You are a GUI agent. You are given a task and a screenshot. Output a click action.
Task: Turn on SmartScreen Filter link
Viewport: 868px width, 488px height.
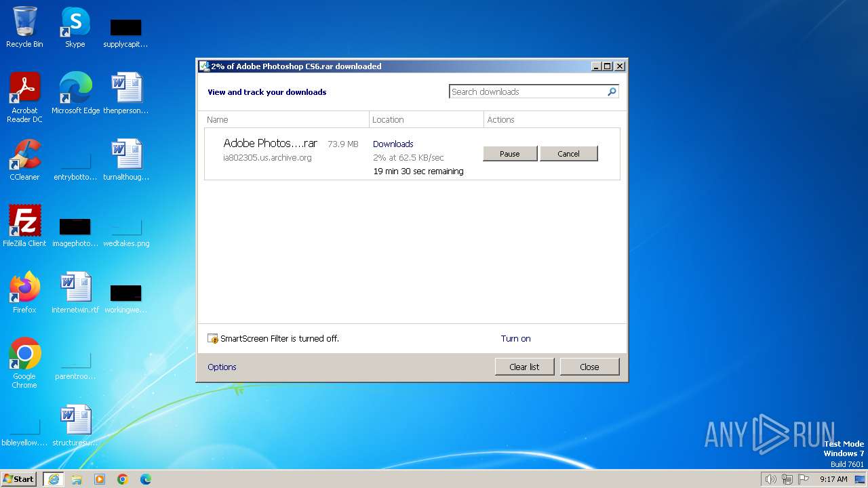click(515, 338)
